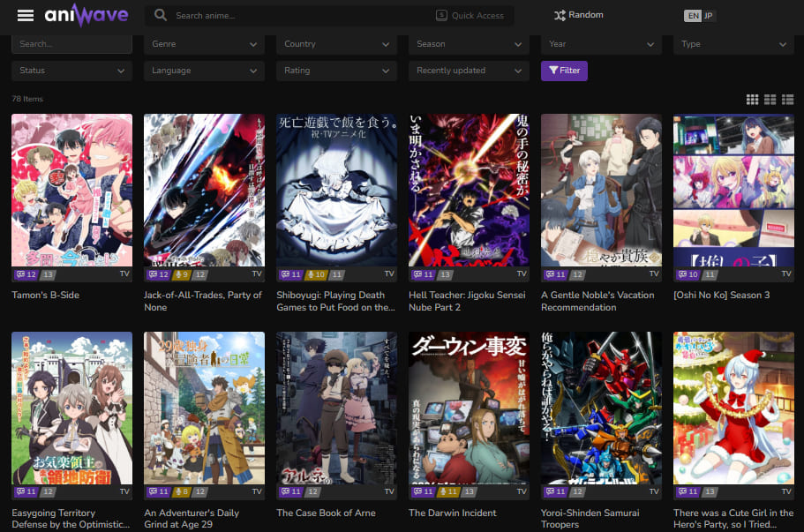Open The Darwin Incident title link
This screenshot has height=532, width=804.
[453, 513]
